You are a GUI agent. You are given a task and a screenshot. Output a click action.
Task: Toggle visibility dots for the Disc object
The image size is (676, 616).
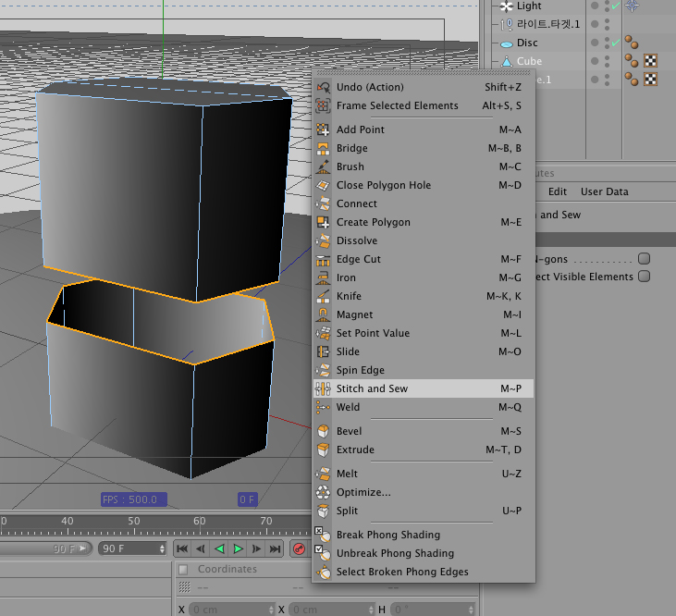[x=607, y=43]
